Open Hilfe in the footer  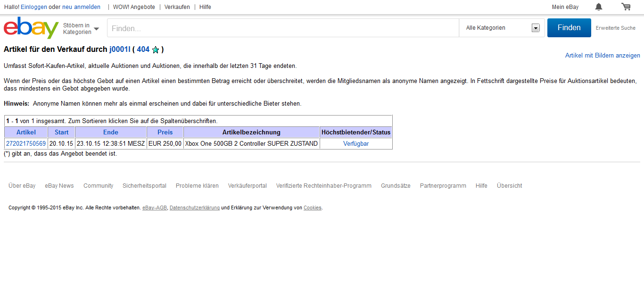(481, 186)
